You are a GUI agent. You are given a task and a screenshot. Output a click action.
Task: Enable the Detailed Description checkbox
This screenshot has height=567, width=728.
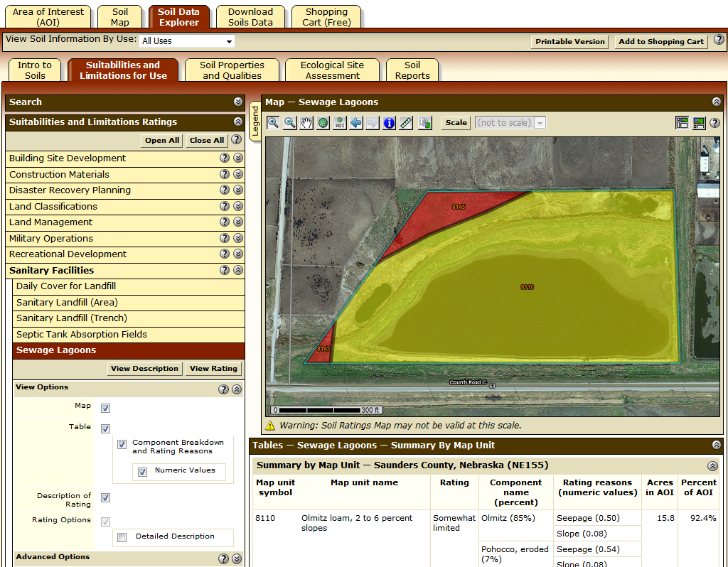click(122, 537)
